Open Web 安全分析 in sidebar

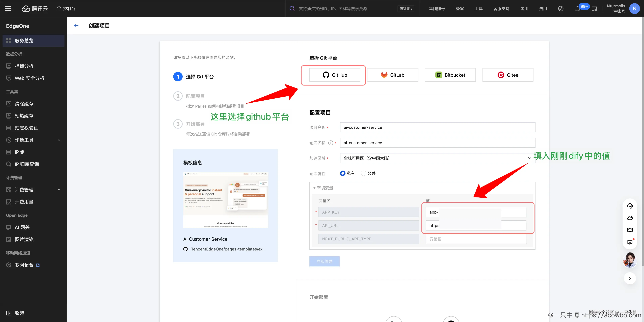coord(34,78)
